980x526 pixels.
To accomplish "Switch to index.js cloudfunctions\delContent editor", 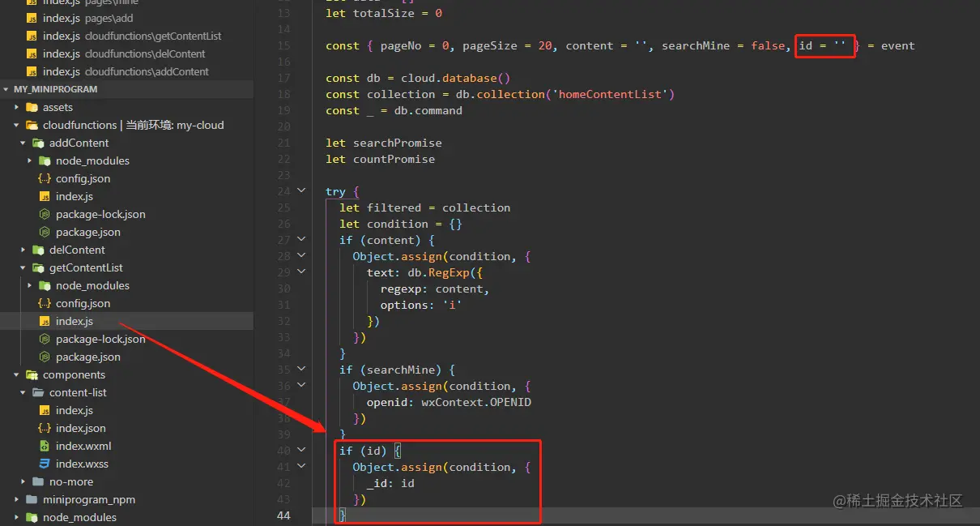I will [126, 53].
